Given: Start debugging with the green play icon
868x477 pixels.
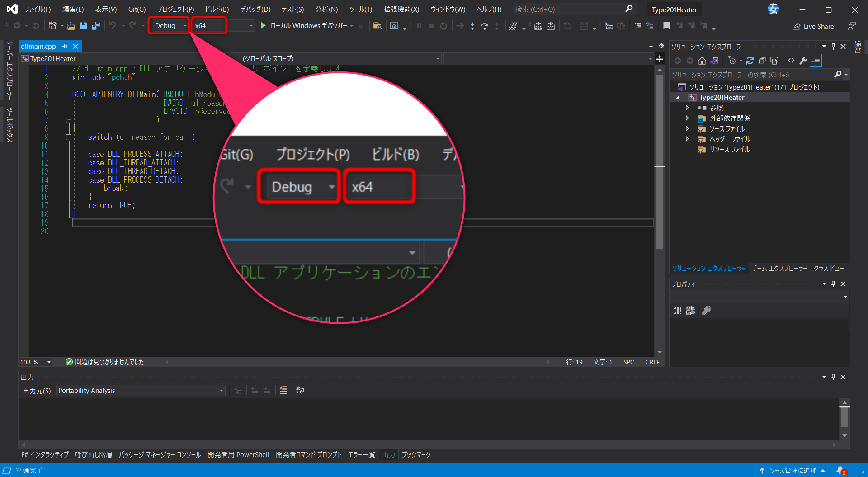Looking at the screenshot, I should click(263, 26).
